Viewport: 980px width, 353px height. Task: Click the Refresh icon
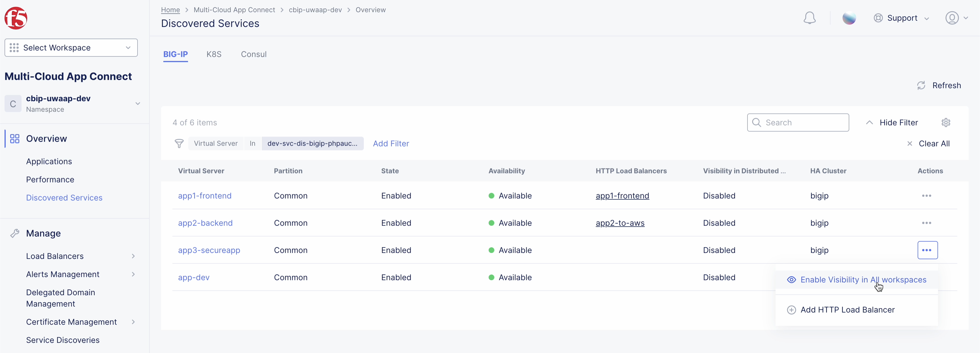(x=921, y=85)
